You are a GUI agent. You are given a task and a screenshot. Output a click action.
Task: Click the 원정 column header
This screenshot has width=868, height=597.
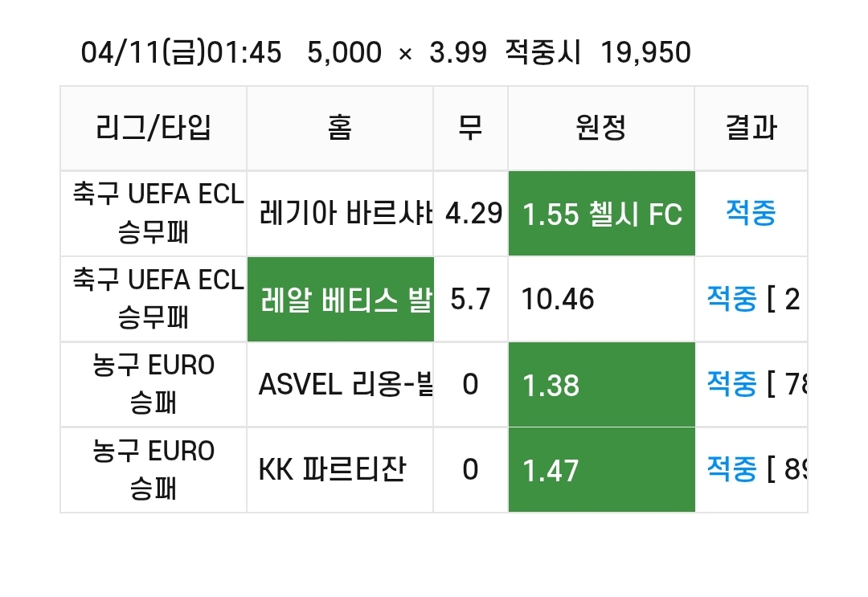(x=602, y=129)
